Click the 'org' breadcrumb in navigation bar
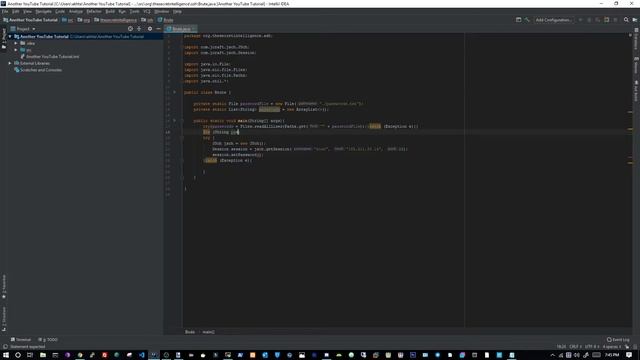Screen dimensions: 640x360 click(x=84, y=20)
